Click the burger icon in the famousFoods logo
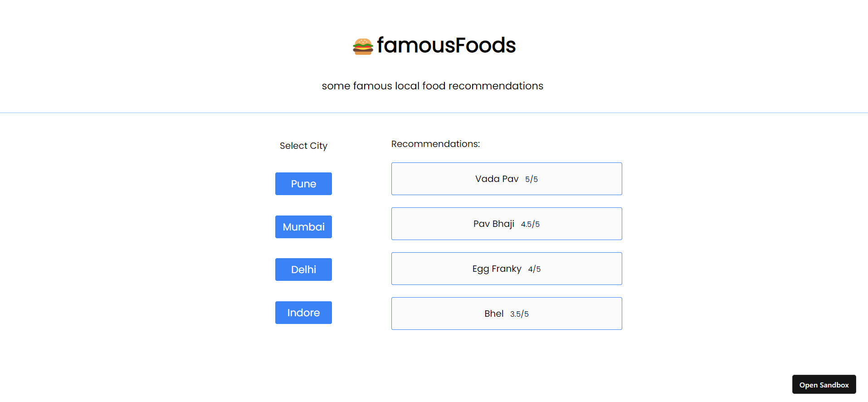Viewport: 868px width, 402px height. pos(362,45)
